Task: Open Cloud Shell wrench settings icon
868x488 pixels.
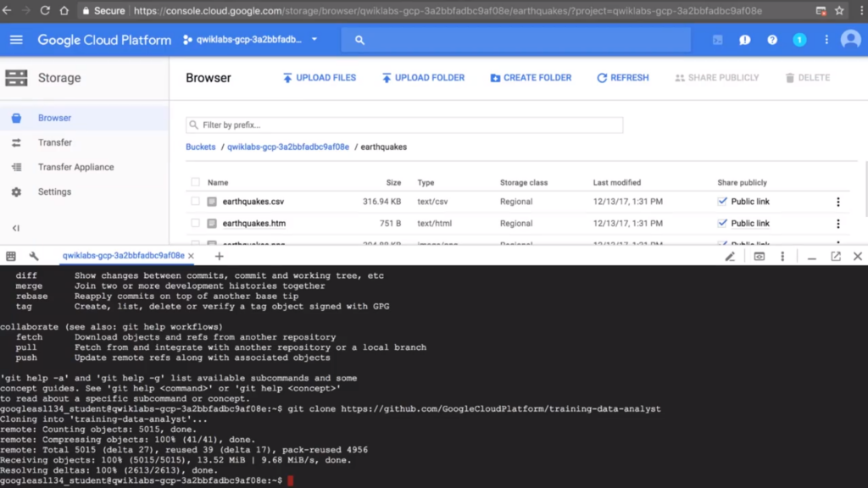Action: pyautogui.click(x=34, y=256)
